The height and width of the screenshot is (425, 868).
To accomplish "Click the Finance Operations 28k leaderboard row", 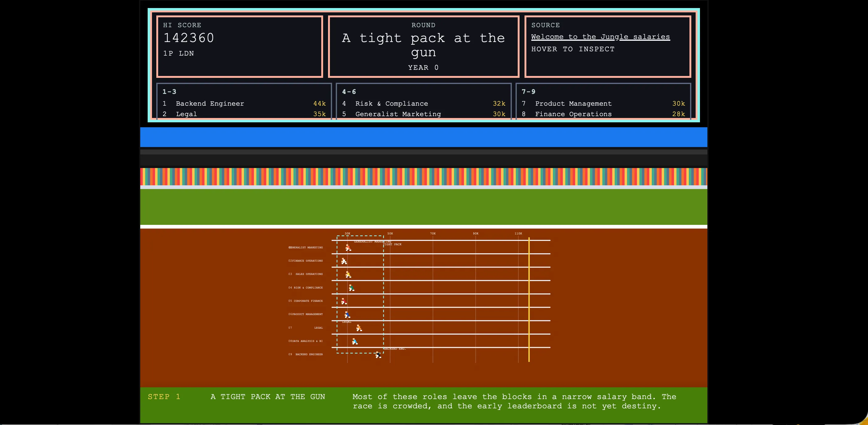I will point(603,114).
